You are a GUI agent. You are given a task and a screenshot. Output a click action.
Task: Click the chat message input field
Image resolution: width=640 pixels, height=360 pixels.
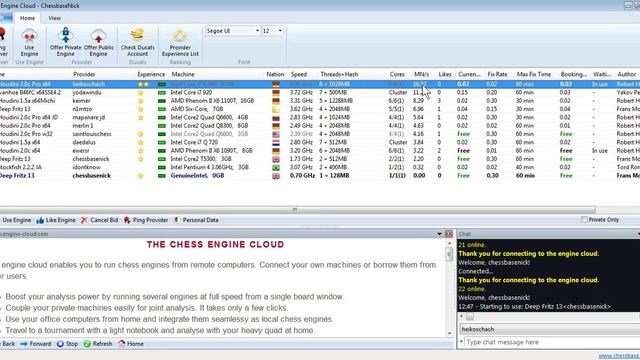click(x=552, y=342)
